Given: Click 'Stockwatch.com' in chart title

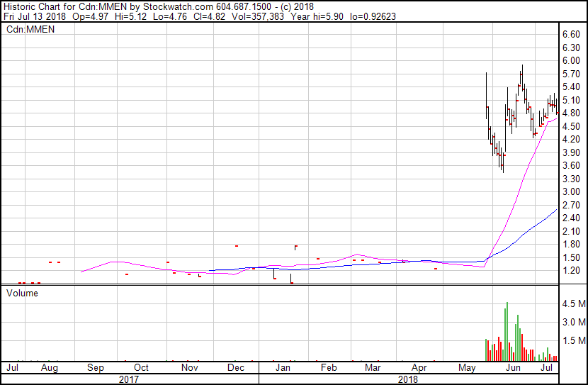Looking at the screenshot, I should tap(178, 7).
